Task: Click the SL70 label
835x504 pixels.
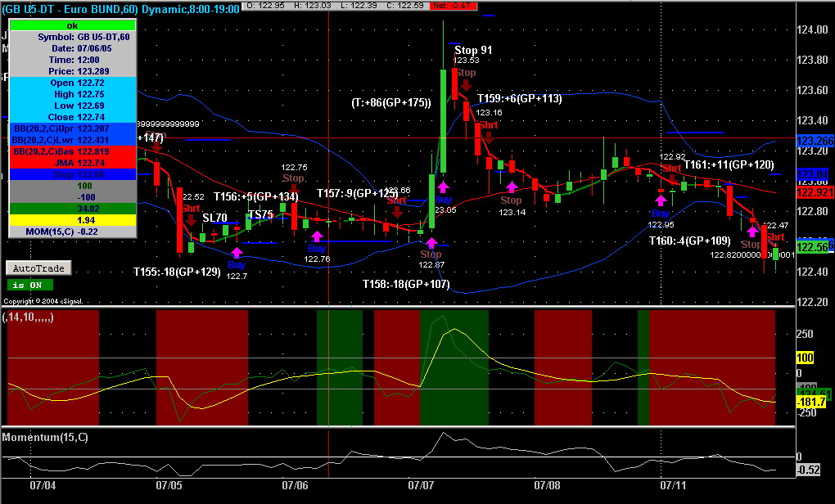Action: click(214, 218)
